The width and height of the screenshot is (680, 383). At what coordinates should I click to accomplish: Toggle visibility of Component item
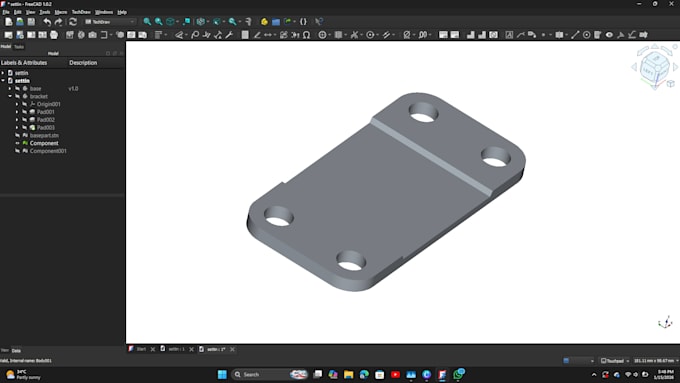[17, 143]
